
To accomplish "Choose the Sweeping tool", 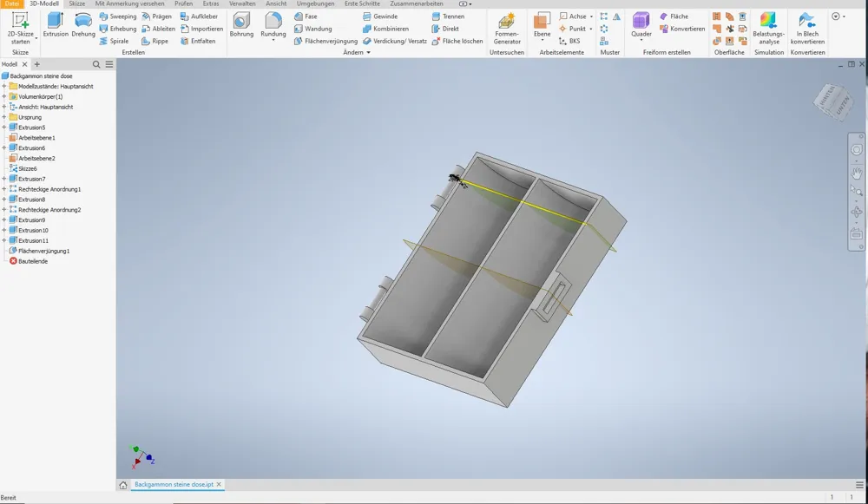I will tap(117, 16).
